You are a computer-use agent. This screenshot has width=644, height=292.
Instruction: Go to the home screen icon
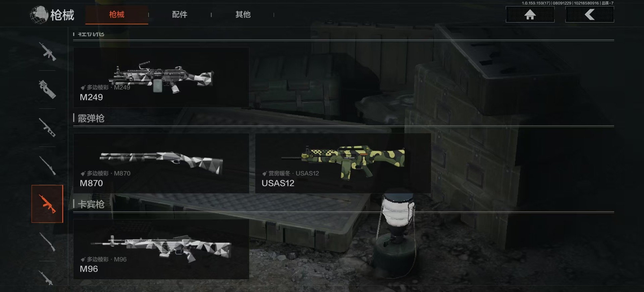pyautogui.click(x=530, y=14)
